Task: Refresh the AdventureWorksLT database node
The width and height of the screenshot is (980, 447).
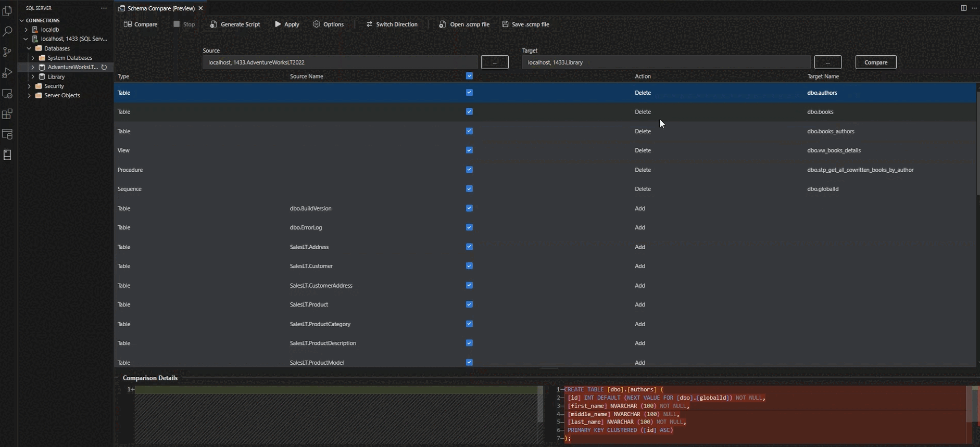Action: (x=104, y=67)
